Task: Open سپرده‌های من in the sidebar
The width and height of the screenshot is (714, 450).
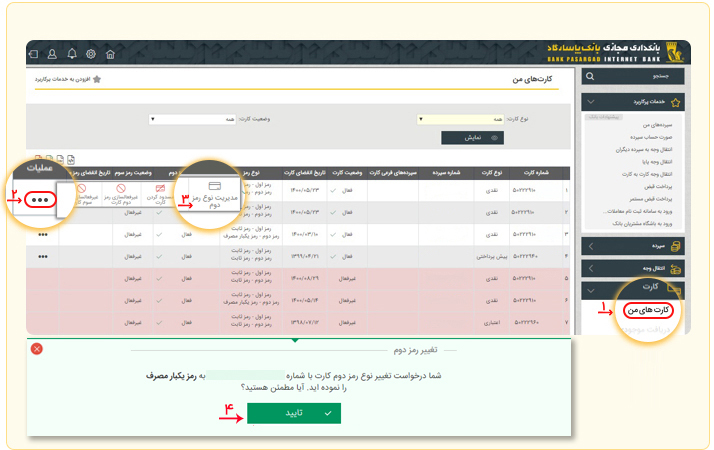Action: coord(657,125)
